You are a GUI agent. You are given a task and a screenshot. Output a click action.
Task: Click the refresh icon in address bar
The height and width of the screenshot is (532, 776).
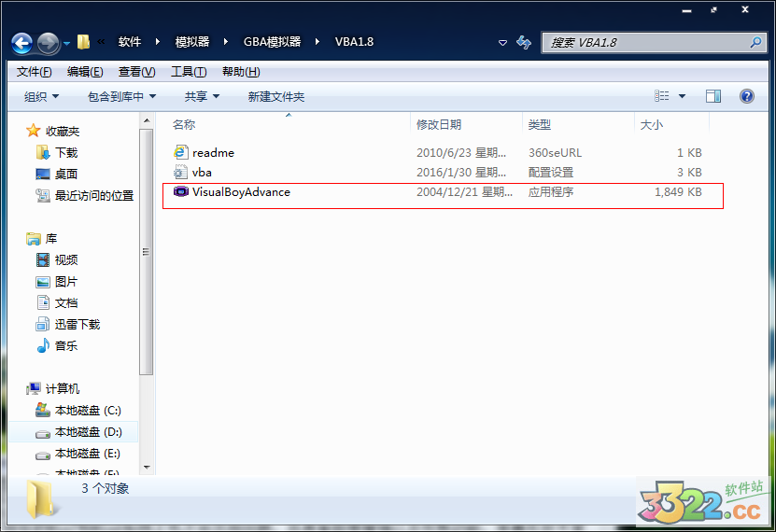(x=524, y=43)
